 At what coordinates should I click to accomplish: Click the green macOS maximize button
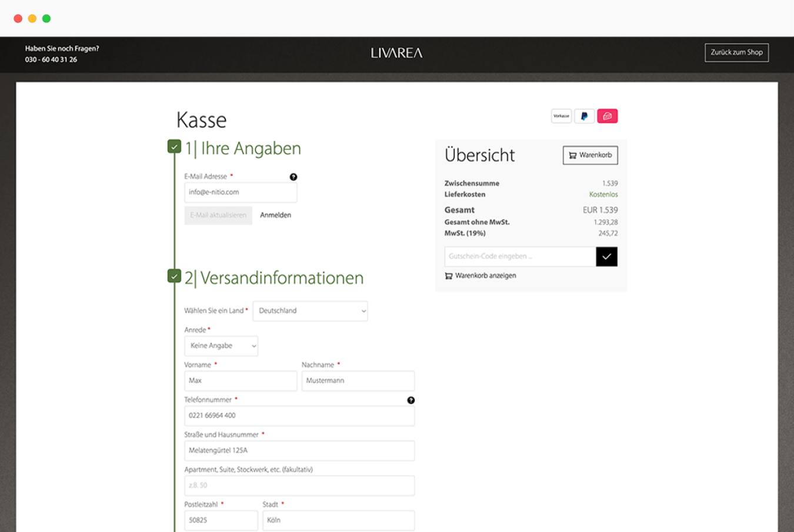click(x=46, y=19)
